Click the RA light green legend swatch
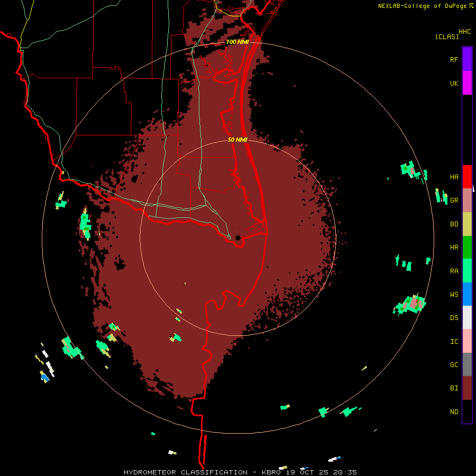Screen dimensions: 476x476 [x=467, y=271]
